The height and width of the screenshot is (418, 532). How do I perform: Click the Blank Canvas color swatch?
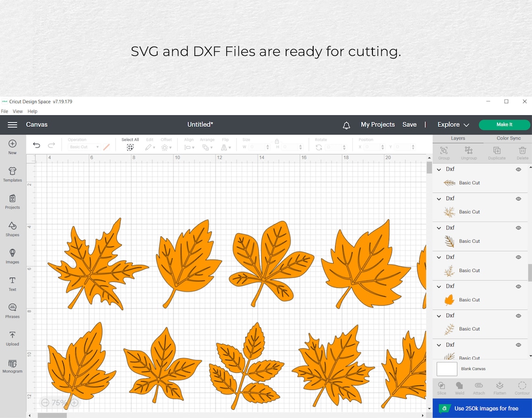click(x=447, y=369)
